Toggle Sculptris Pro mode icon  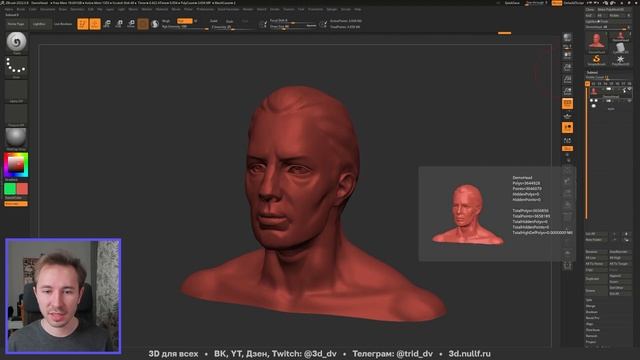pyautogui.click(x=155, y=24)
